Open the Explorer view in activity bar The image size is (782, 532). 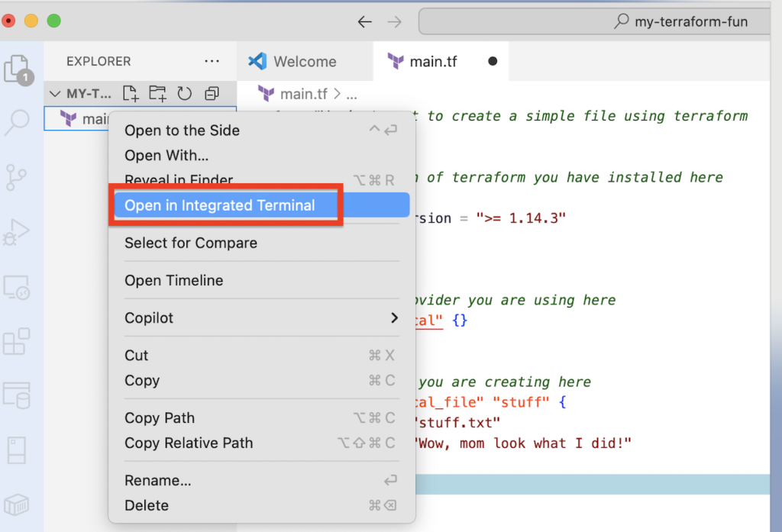18,69
